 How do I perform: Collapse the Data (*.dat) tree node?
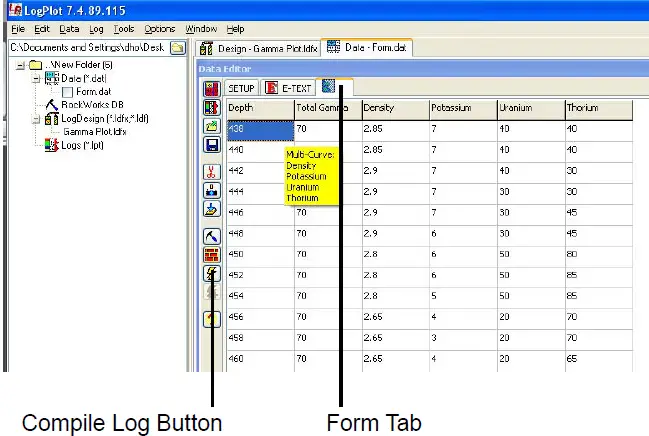pos(36,78)
